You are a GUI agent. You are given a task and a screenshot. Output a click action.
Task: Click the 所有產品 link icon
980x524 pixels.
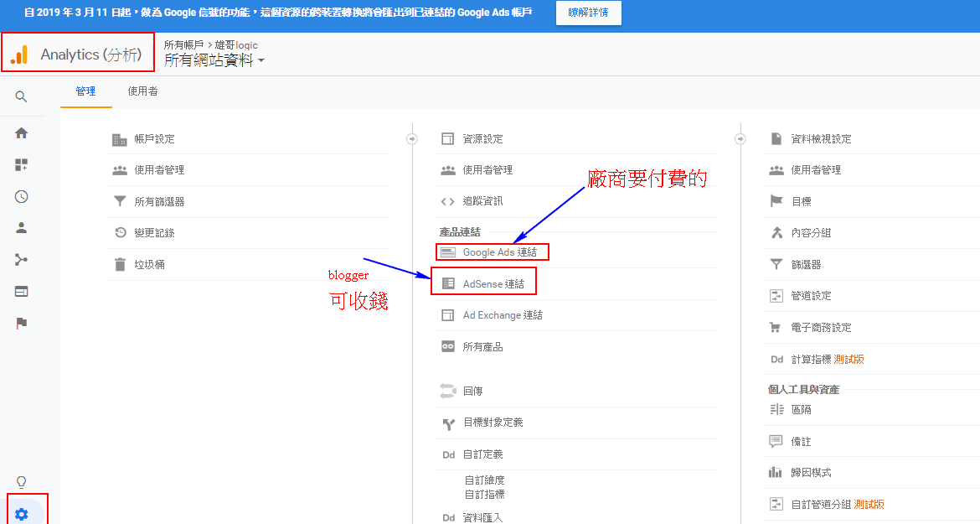[x=448, y=346]
